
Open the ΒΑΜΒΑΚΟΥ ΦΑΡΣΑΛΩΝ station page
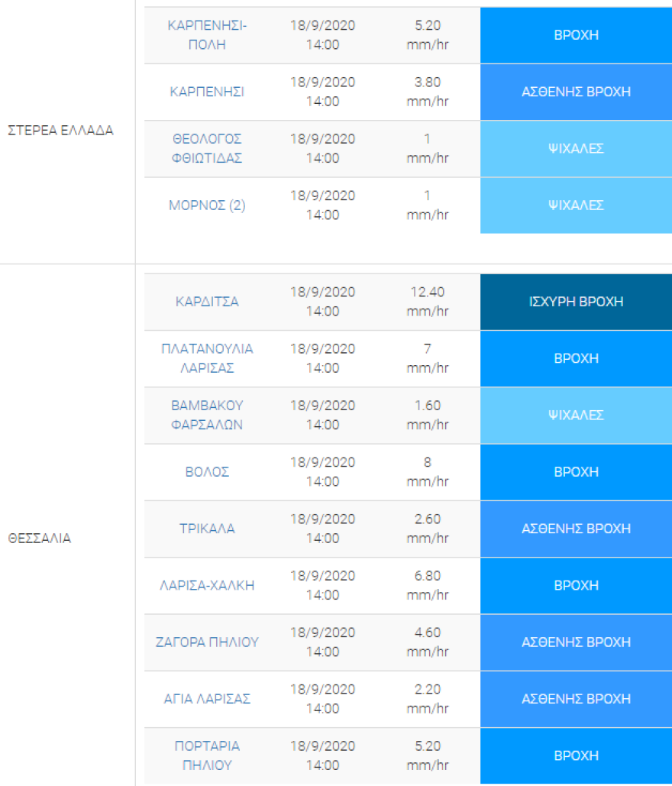(x=207, y=415)
